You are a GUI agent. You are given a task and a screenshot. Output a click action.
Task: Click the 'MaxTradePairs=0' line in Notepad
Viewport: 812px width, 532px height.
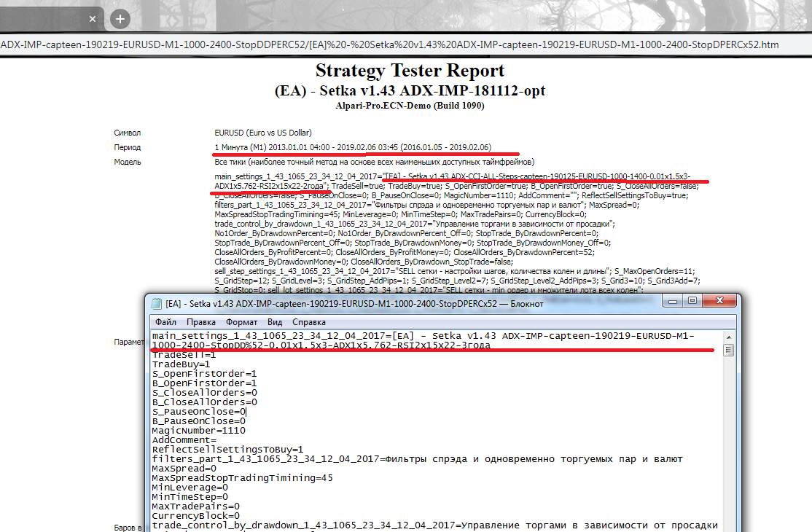[x=195, y=506]
